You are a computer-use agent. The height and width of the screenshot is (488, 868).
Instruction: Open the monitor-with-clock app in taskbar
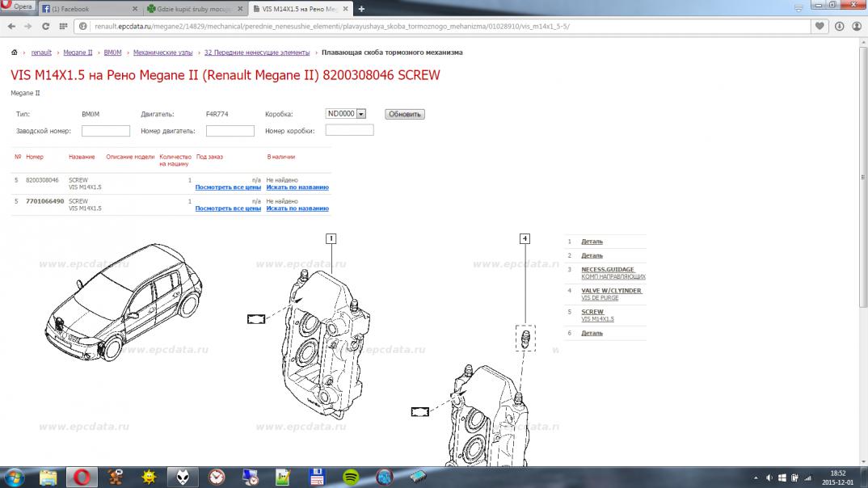click(251, 477)
